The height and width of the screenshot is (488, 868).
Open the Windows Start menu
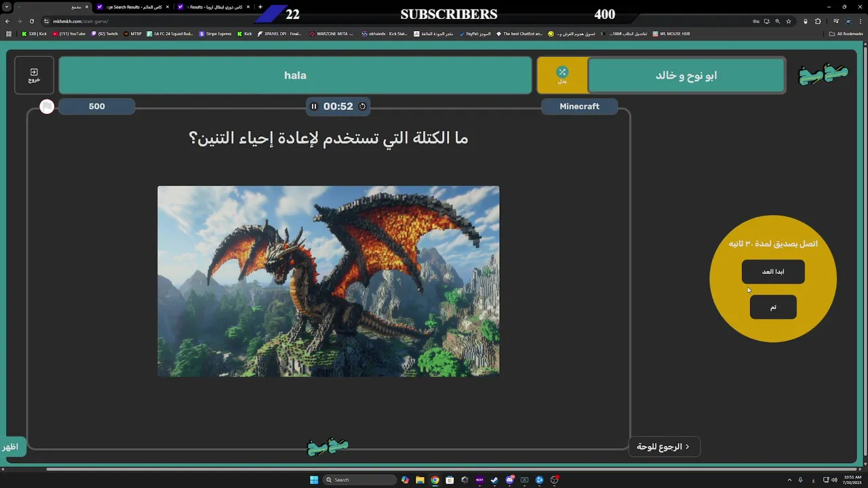point(314,480)
